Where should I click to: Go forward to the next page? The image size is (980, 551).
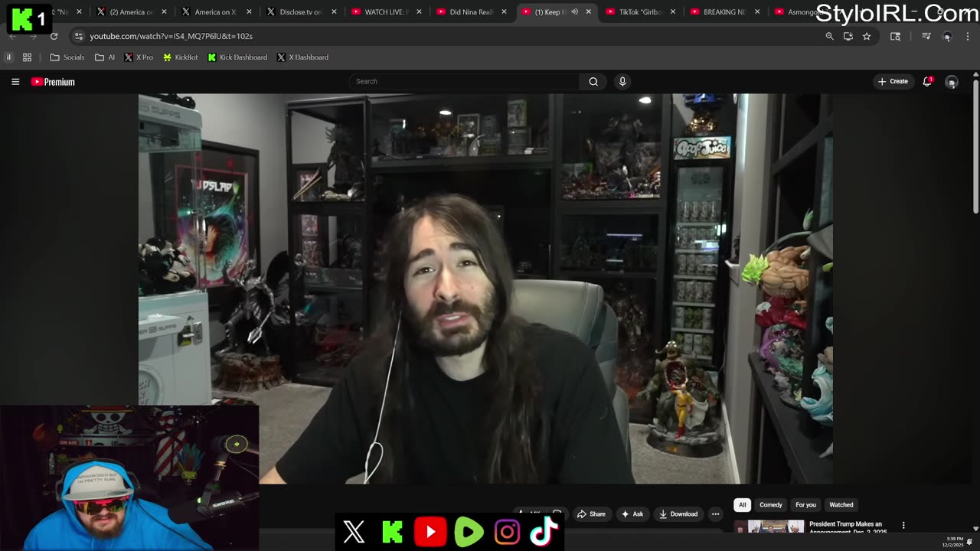pyautogui.click(x=33, y=36)
